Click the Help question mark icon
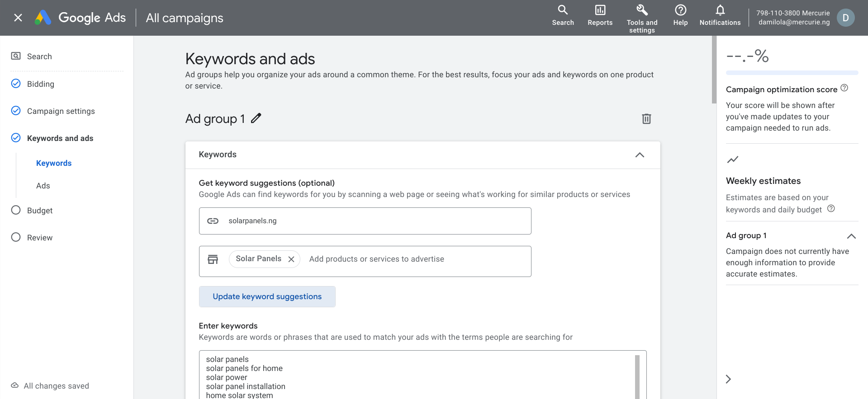Image resolution: width=868 pixels, height=399 pixels. click(x=680, y=10)
